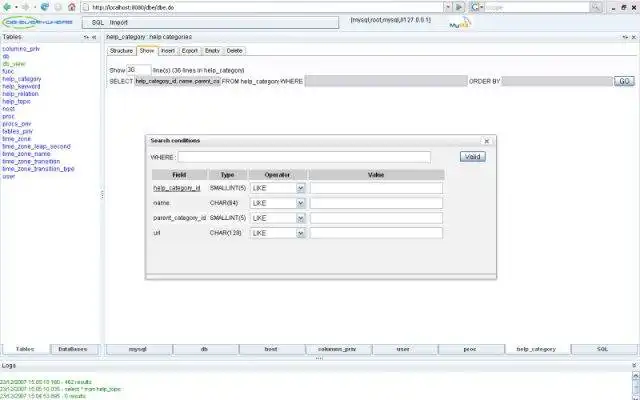Switch to the user bottom tab
The image size is (640, 400).
click(x=403, y=349)
